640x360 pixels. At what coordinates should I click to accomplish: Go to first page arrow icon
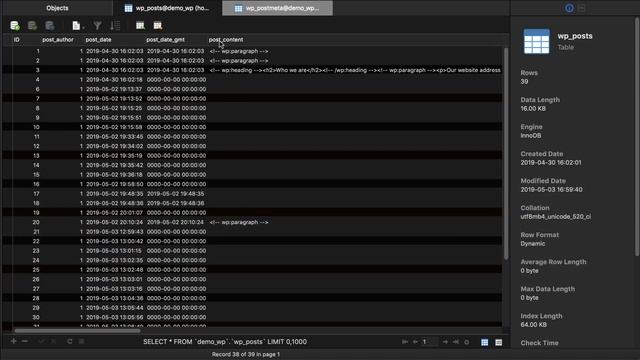[x=405, y=342]
